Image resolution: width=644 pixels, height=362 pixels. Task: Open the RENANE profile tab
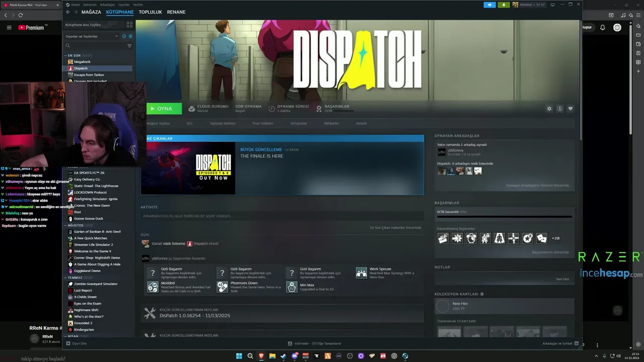click(x=176, y=12)
